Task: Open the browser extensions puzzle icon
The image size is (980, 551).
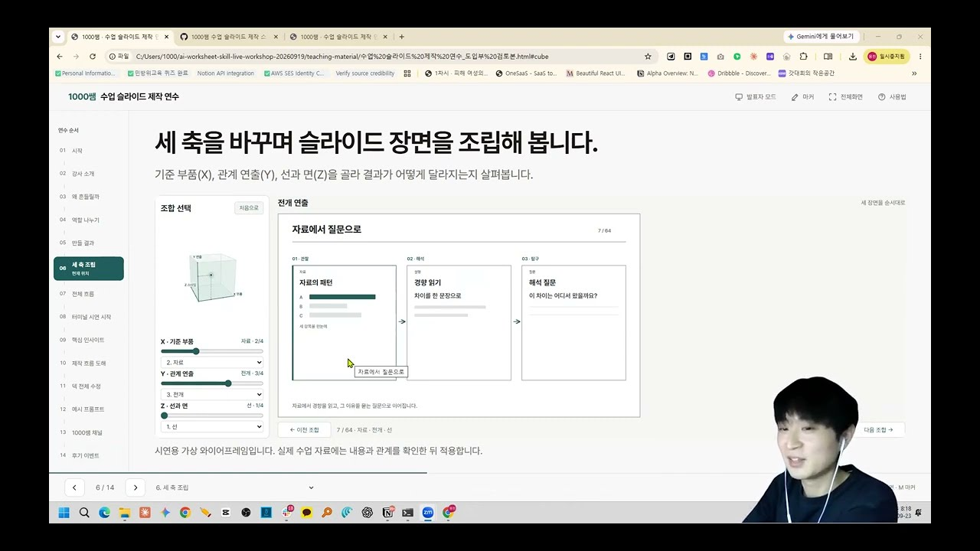Action: pos(803,57)
